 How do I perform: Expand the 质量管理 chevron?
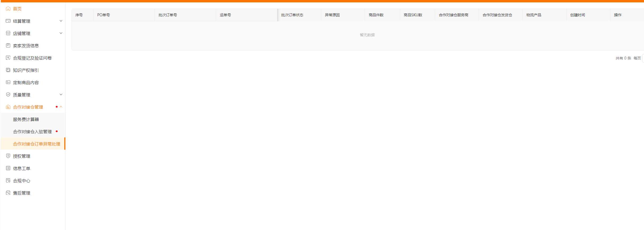click(x=61, y=94)
